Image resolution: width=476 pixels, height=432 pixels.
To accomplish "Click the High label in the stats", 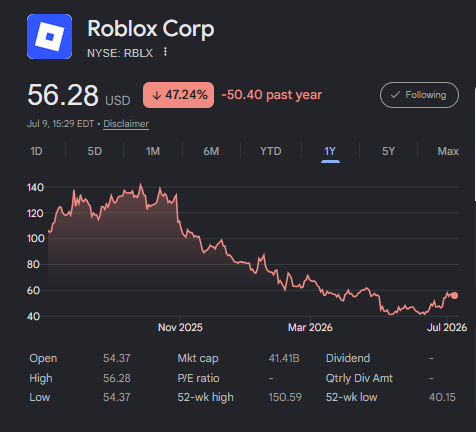I will (41, 378).
